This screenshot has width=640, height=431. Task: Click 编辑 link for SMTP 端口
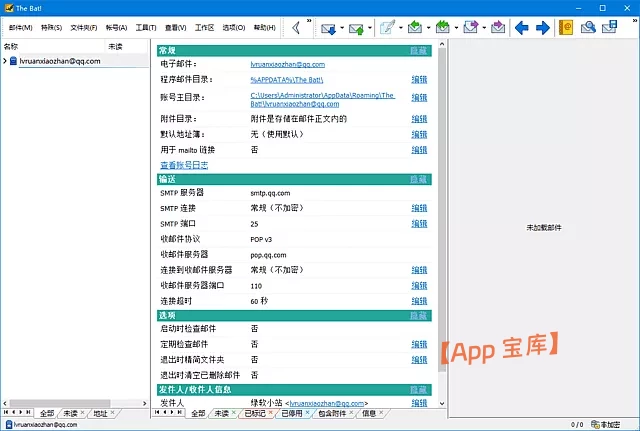[x=419, y=223]
